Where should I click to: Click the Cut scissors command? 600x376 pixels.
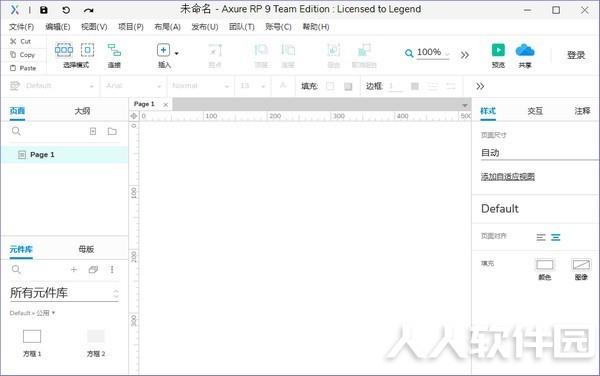(21, 41)
